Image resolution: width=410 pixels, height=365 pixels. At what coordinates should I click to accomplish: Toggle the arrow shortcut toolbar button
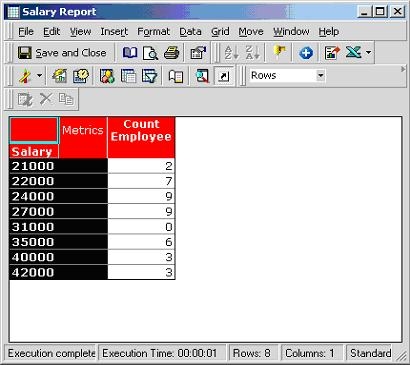(x=224, y=76)
